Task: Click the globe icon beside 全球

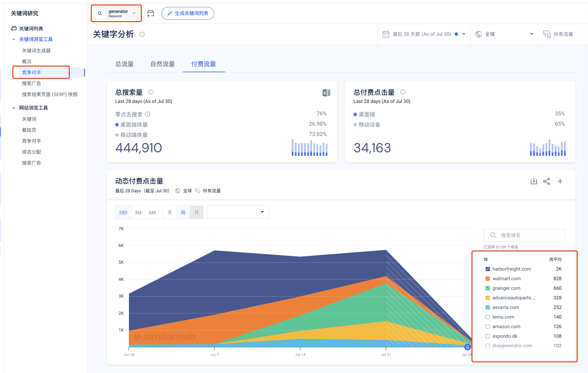Action: tap(479, 34)
